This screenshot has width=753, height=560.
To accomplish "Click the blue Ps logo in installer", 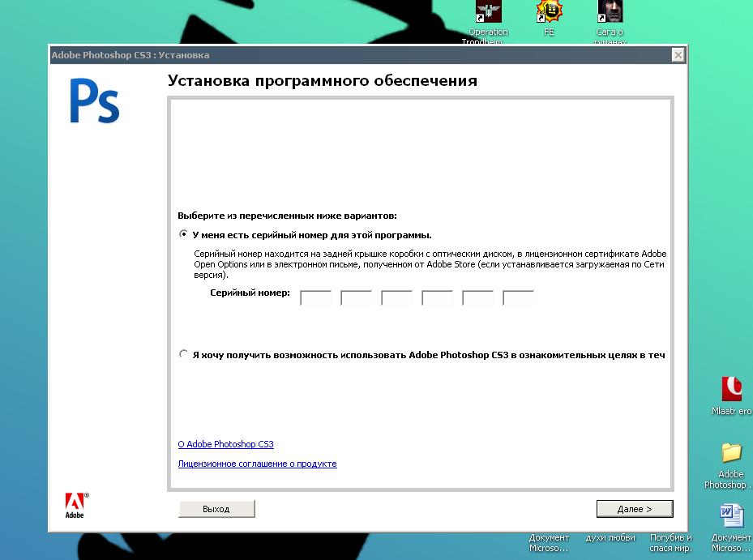I will click(95, 100).
